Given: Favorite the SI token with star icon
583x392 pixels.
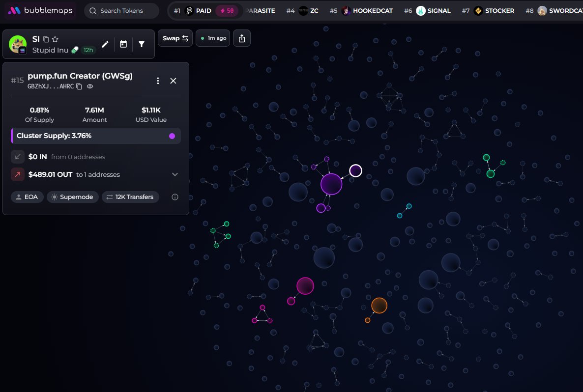Looking at the screenshot, I should pos(55,39).
